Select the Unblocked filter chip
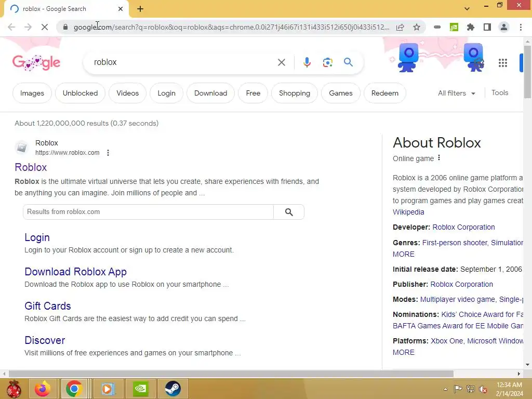 point(80,93)
